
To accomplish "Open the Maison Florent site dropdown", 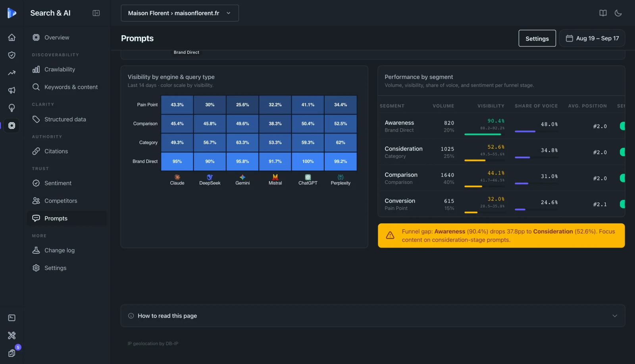I will coord(180,13).
